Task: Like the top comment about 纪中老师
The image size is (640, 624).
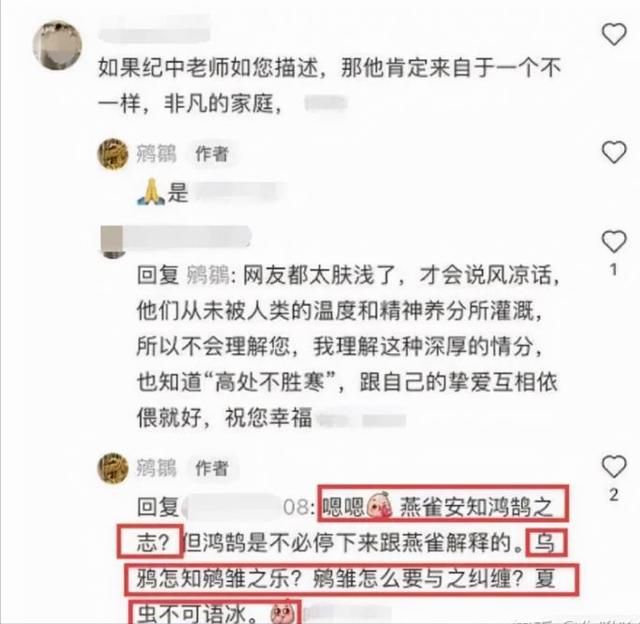Action: (614, 34)
